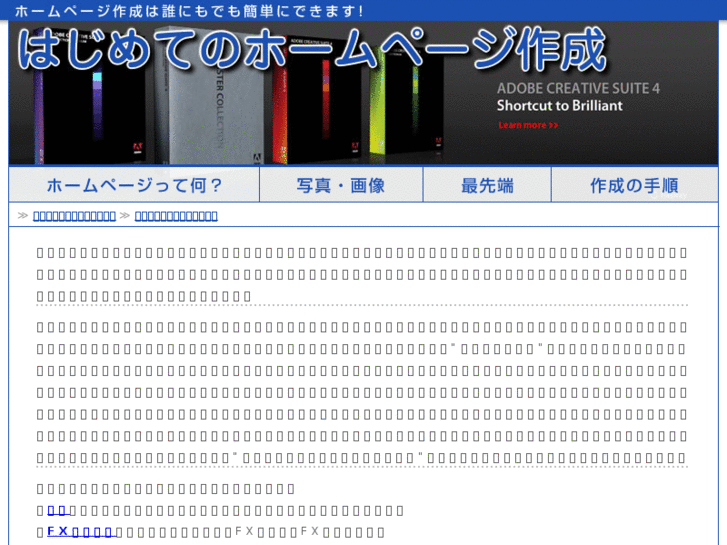This screenshot has width=727, height=545.
Task: Click the Learn more >> link in banner
Action: [528, 125]
